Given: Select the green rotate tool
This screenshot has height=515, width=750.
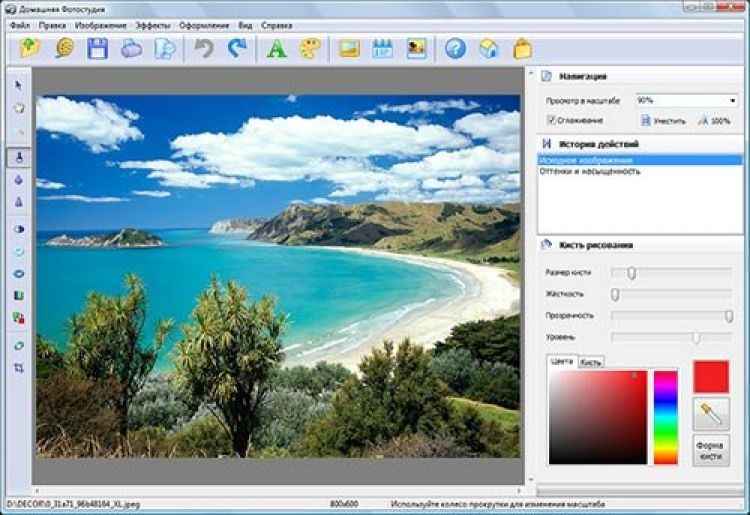Looking at the screenshot, I should 19,346.
